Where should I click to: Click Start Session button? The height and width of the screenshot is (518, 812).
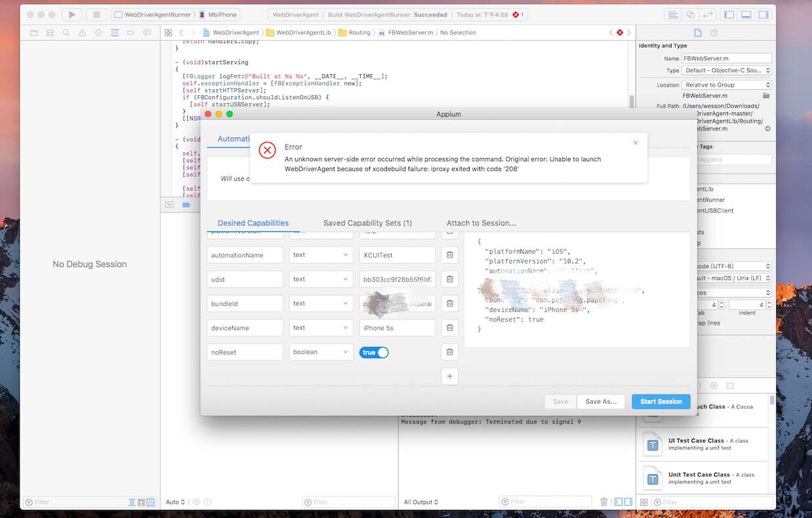point(661,401)
